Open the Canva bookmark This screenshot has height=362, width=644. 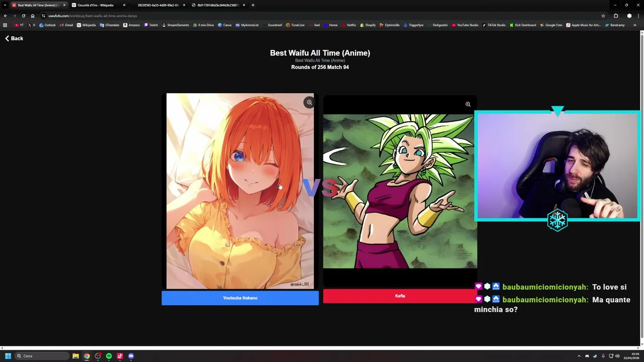[224, 25]
